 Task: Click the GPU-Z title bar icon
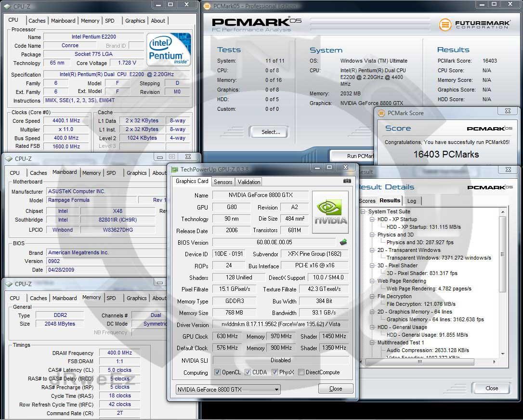(x=174, y=170)
